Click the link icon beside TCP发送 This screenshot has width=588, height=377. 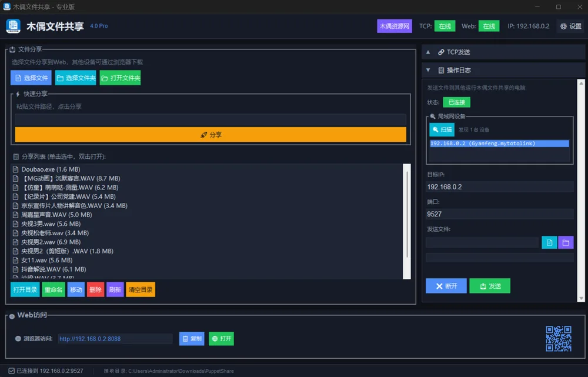click(x=441, y=52)
